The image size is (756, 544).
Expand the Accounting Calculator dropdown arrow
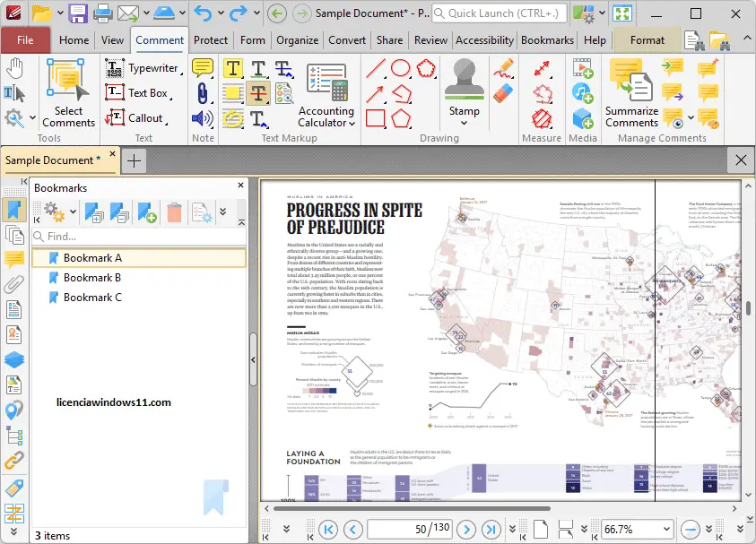352,124
